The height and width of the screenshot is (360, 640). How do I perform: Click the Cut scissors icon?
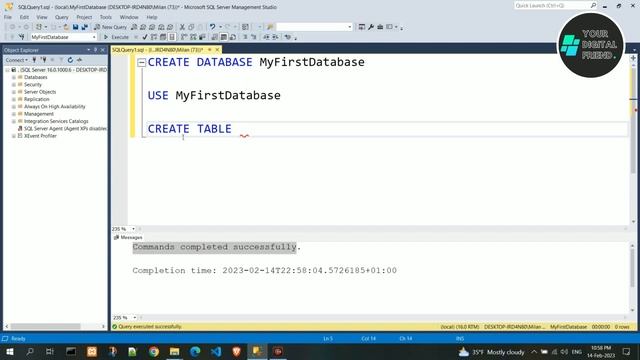coord(182,27)
